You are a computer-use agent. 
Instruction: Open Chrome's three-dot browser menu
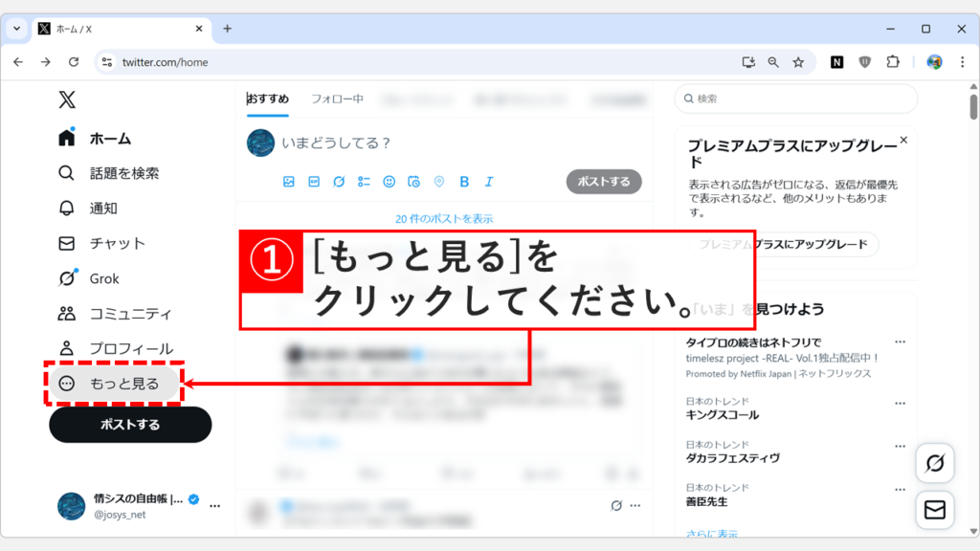[x=962, y=60]
